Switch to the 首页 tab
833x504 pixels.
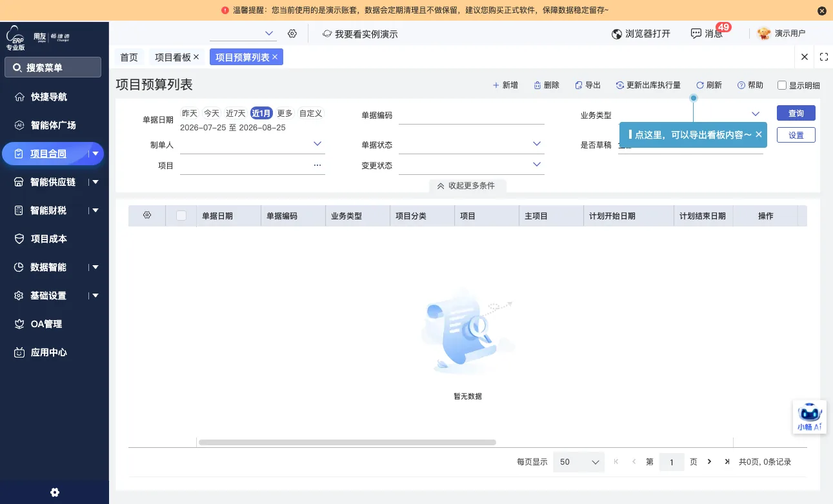129,57
